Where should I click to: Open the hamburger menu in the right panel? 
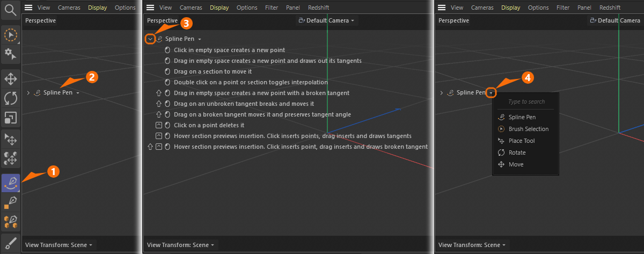[442, 8]
